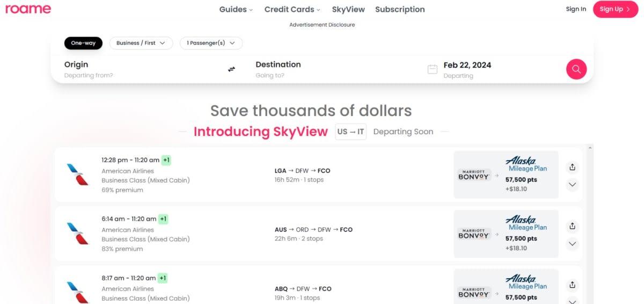Open the Guides menu

click(236, 9)
